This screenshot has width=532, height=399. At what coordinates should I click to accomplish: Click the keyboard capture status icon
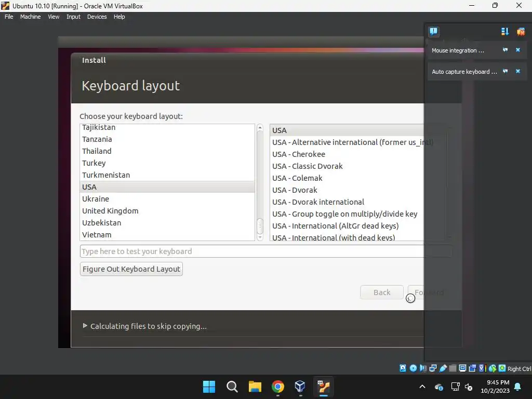tap(502, 368)
